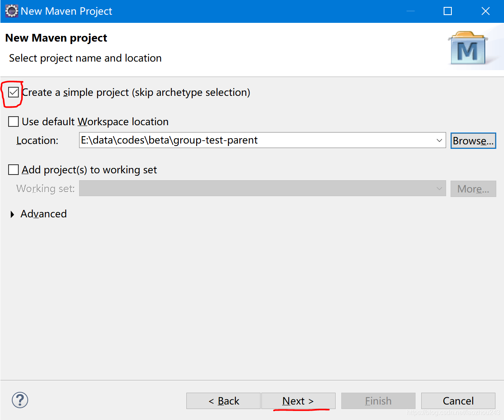Minimize the New Maven Project dialog
504x420 pixels.
point(411,11)
